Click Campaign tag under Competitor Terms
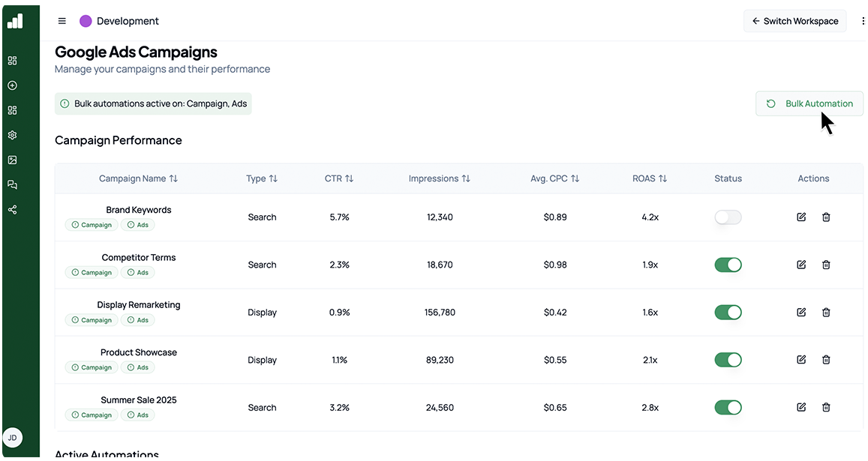The height and width of the screenshot is (461, 868). [92, 272]
